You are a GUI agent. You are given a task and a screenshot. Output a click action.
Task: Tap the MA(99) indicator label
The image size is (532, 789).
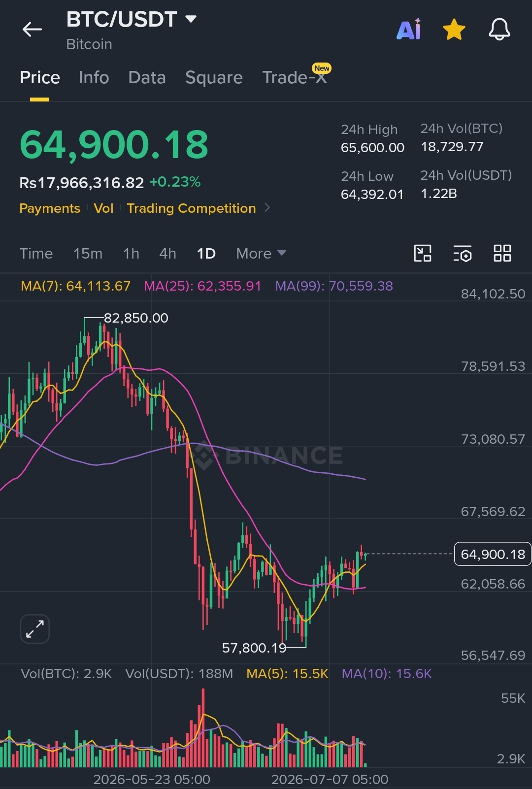click(334, 286)
